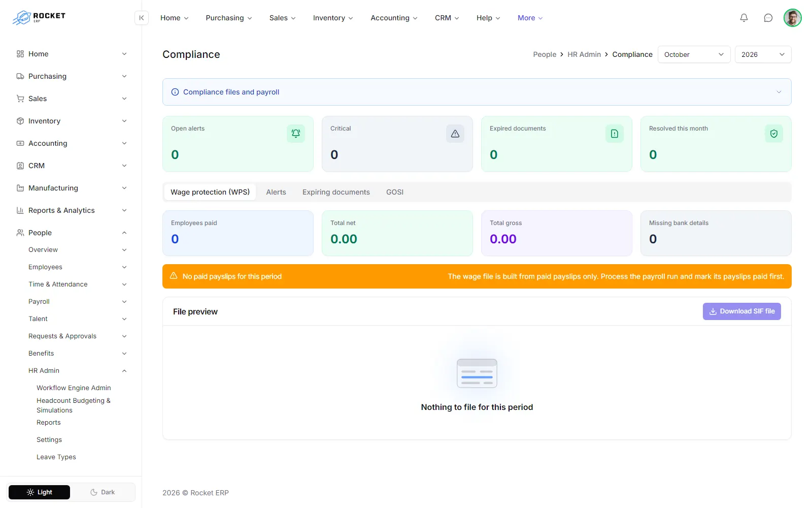Image resolution: width=812 pixels, height=508 pixels.
Task: Collapse the sidebar People section
Action: point(71,233)
